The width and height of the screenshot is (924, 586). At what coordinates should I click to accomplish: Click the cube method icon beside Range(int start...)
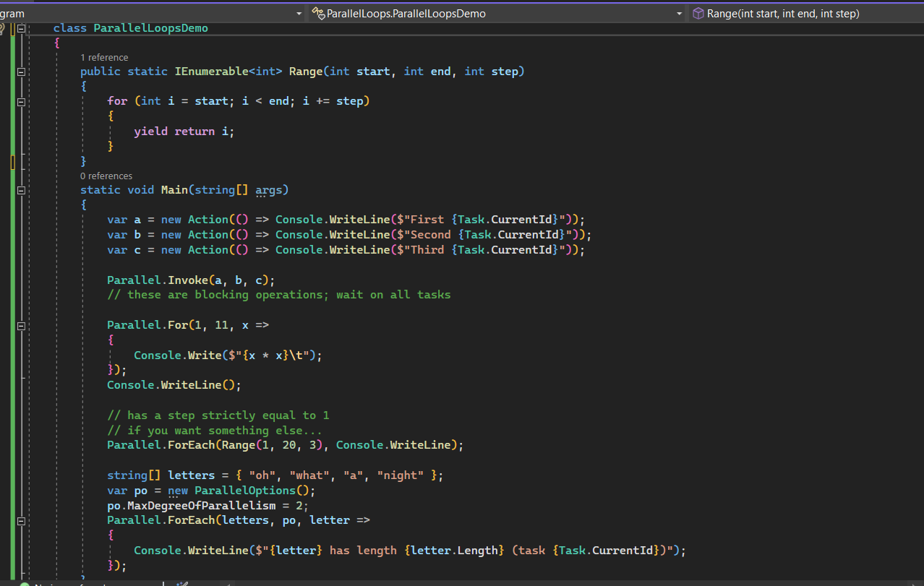pos(698,13)
